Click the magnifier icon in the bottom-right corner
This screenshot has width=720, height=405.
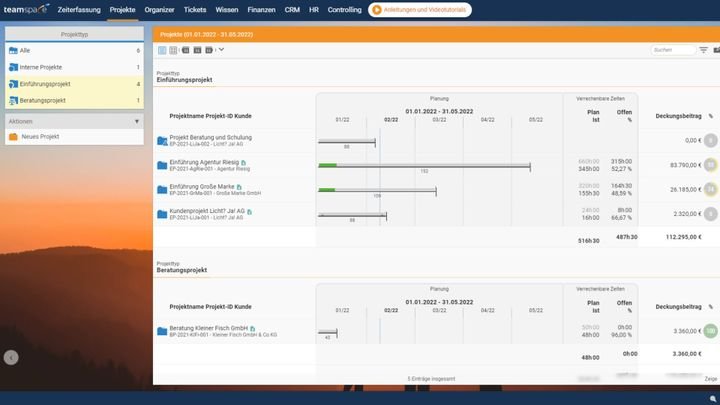[712, 397]
